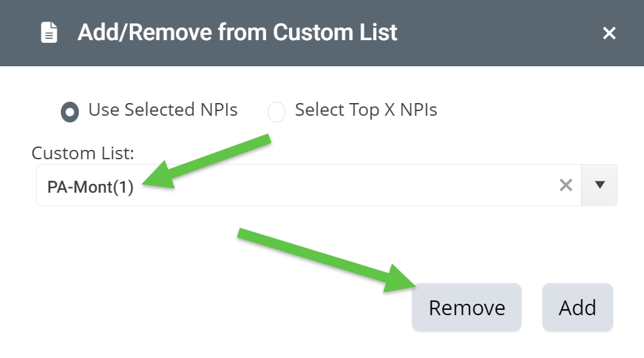Click the Select Top X NPIs label text

366,110
